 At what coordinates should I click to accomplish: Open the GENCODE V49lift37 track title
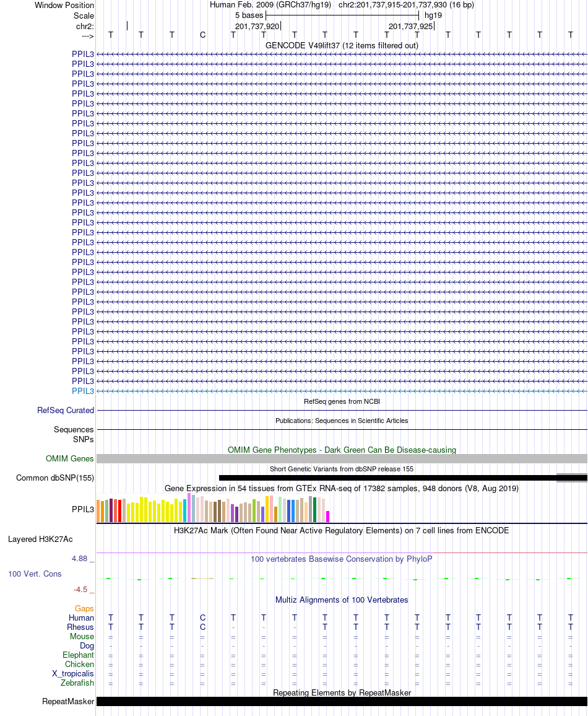pyautogui.click(x=342, y=45)
